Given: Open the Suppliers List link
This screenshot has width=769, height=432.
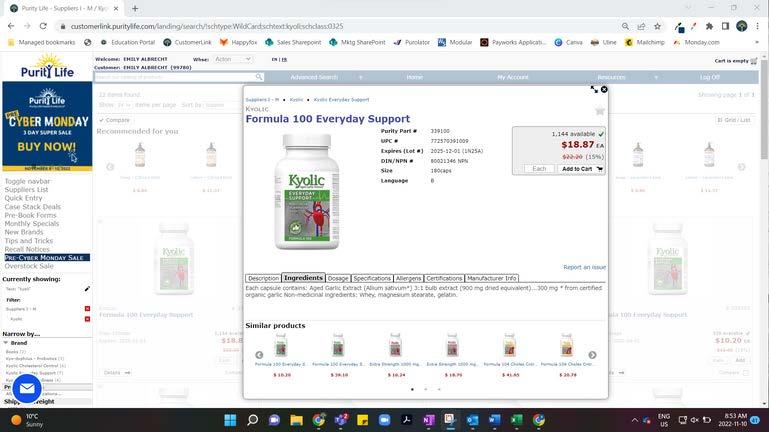Looking at the screenshot, I should (26, 190).
